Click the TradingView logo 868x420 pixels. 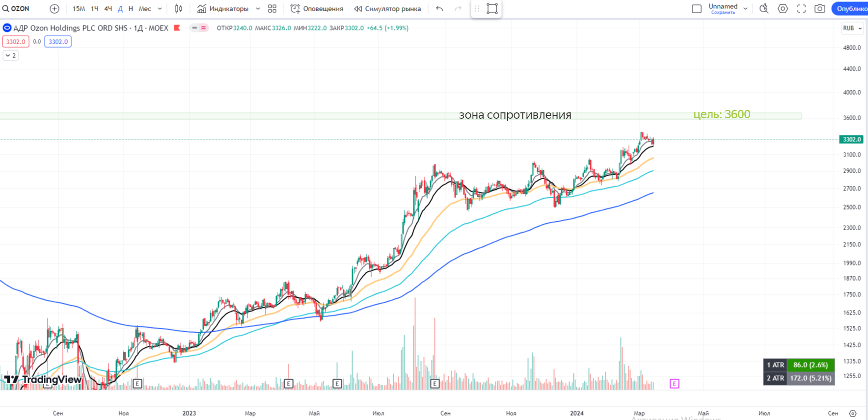pos(43,380)
